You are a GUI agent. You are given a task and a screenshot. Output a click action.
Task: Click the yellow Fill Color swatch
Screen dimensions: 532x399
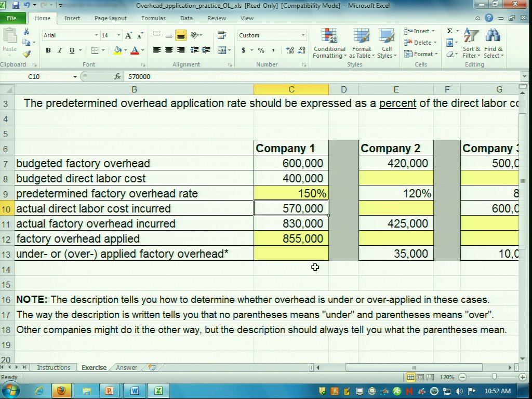coord(117,50)
